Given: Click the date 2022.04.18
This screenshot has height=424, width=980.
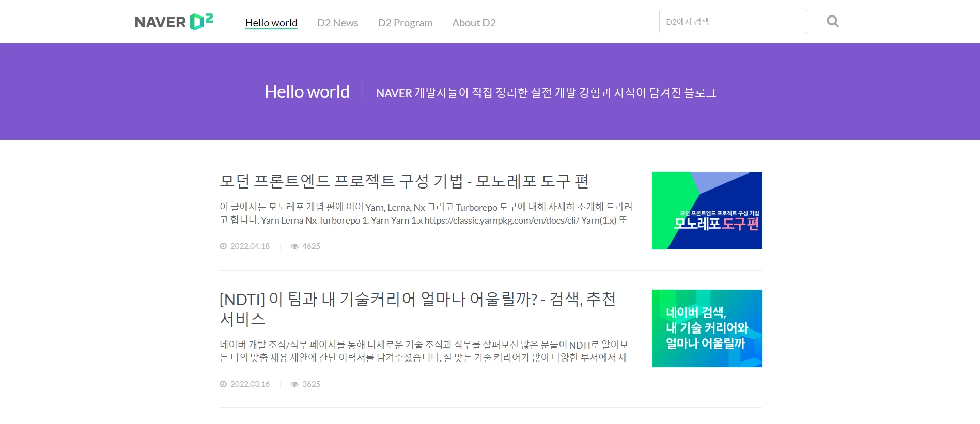Looking at the screenshot, I should pyautogui.click(x=250, y=246).
